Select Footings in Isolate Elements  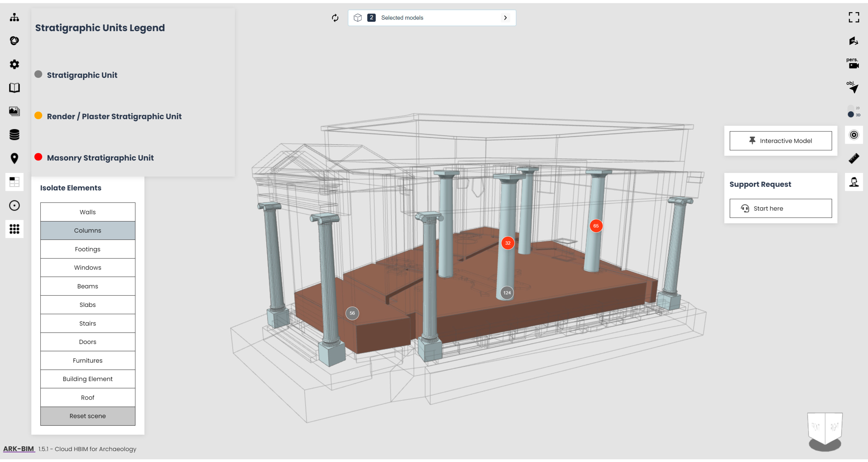88,249
